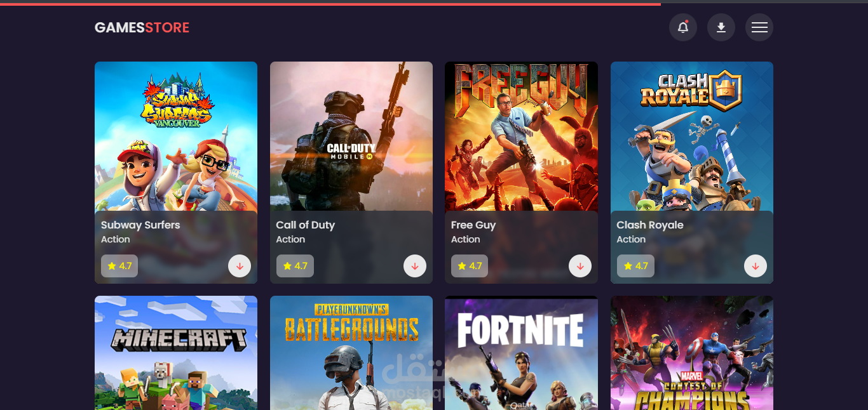Click Subway Surfers 4.7 star rating badge
The height and width of the screenshot is (410, 868).
point(119,266)
